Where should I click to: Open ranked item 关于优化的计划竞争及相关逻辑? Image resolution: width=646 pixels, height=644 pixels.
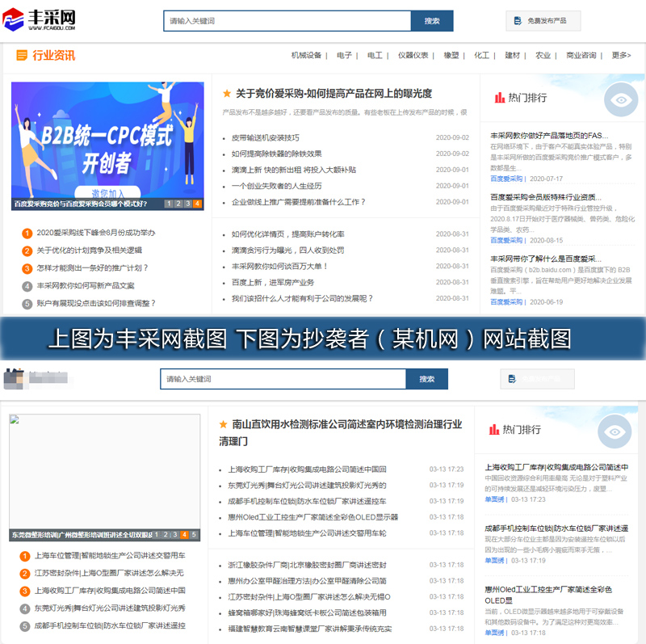pyautogui.click(x=90, y=250)
